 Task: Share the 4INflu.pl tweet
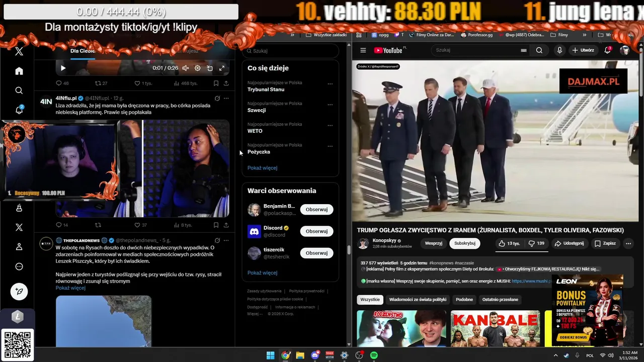[226, 225]
